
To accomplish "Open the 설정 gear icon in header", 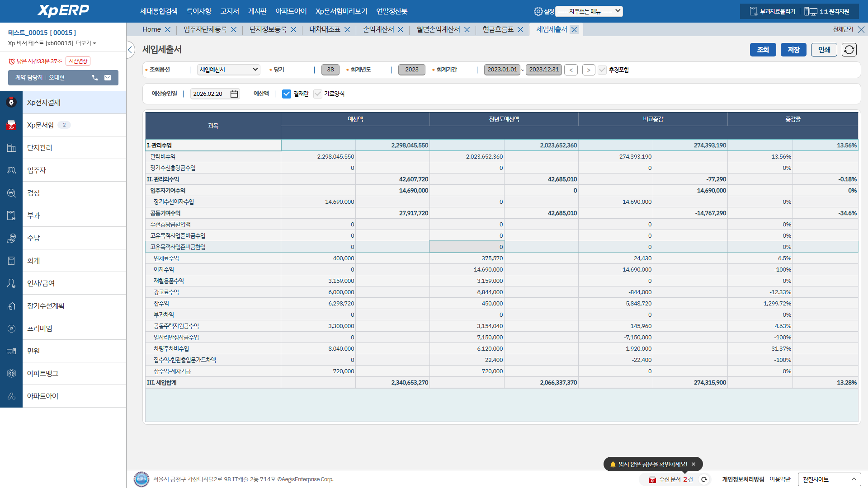I will click(538, 11).
